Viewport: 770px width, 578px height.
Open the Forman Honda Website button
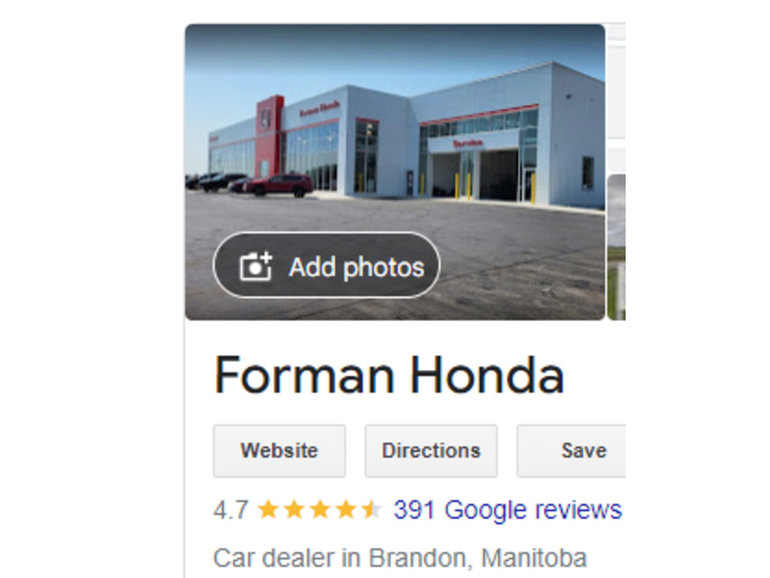tap(279, 451)
